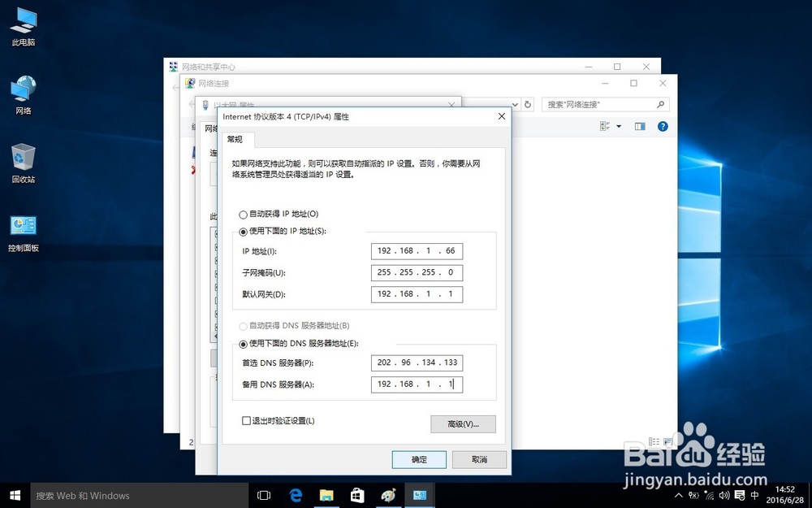Open Task View on the taskbar

pos(264,494)
